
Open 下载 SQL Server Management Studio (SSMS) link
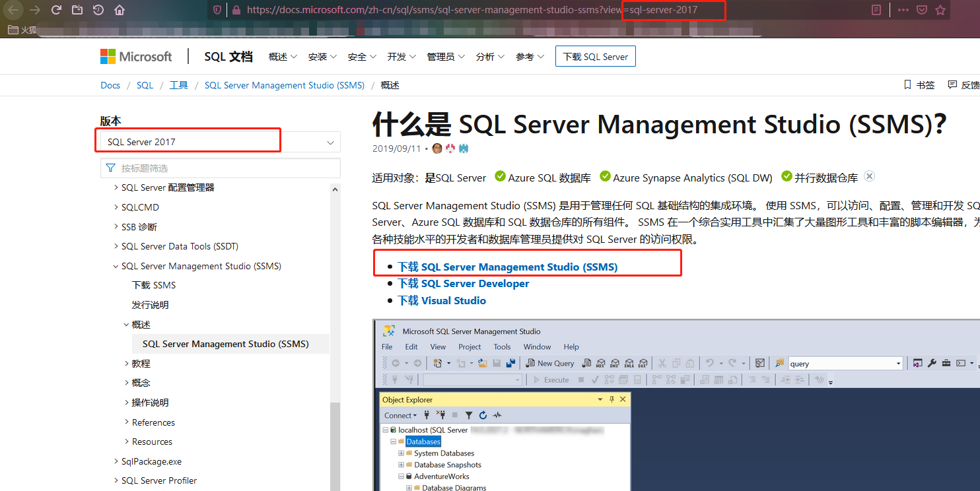point(507,267)
